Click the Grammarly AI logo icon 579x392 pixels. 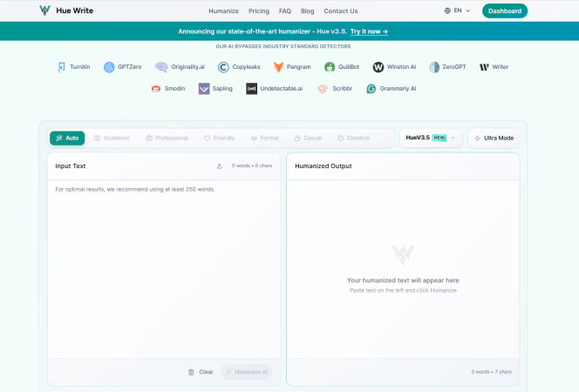371,89
